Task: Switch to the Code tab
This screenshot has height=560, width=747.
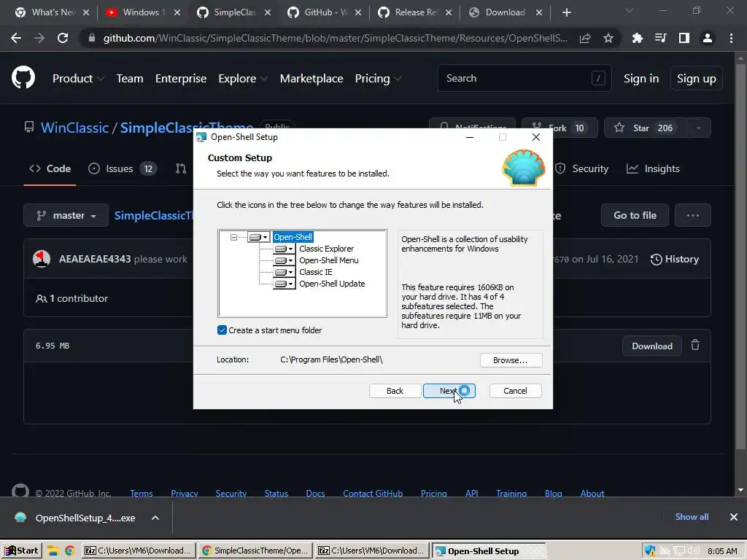Action: click(x=50, y=168)
